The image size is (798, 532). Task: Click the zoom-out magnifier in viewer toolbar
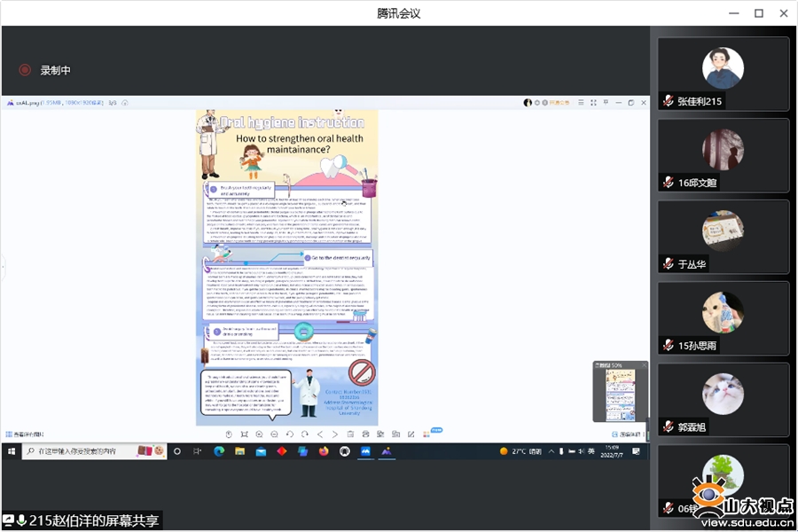(274, 434)
